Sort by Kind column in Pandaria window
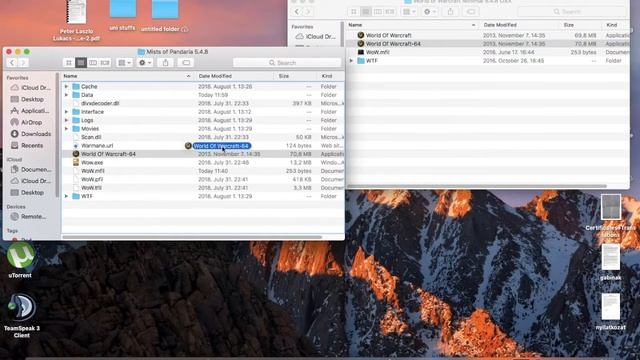This screenshot has width=640, height=360. (330, 76)
